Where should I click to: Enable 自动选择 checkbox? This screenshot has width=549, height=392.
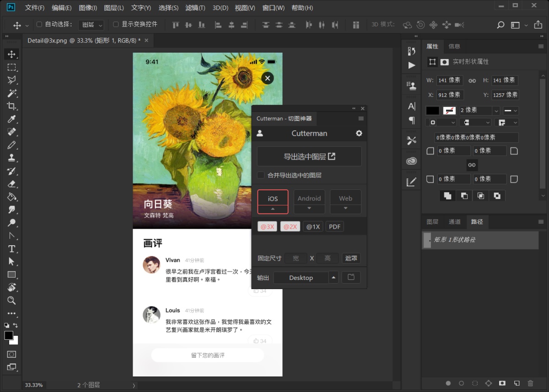(39, 24)
